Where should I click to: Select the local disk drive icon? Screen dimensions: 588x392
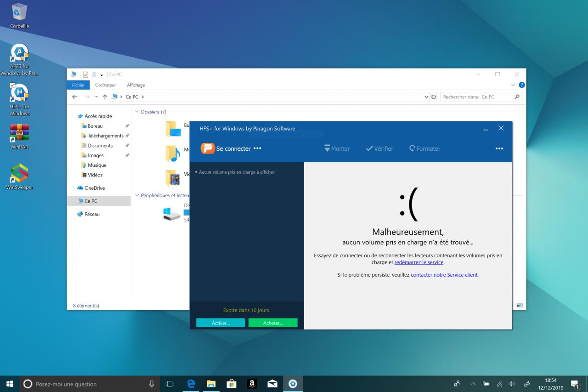pos(172,214)
